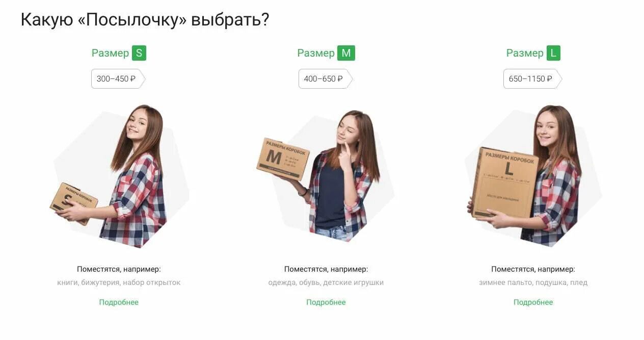Select the 400–650 ₽ price tag

pos(326,79)
